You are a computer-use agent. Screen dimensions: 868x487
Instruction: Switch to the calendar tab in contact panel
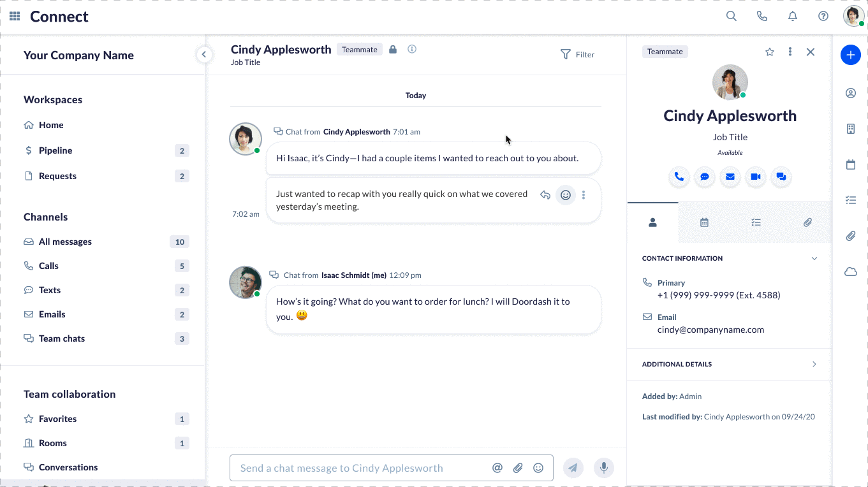[x=704, y=222]
